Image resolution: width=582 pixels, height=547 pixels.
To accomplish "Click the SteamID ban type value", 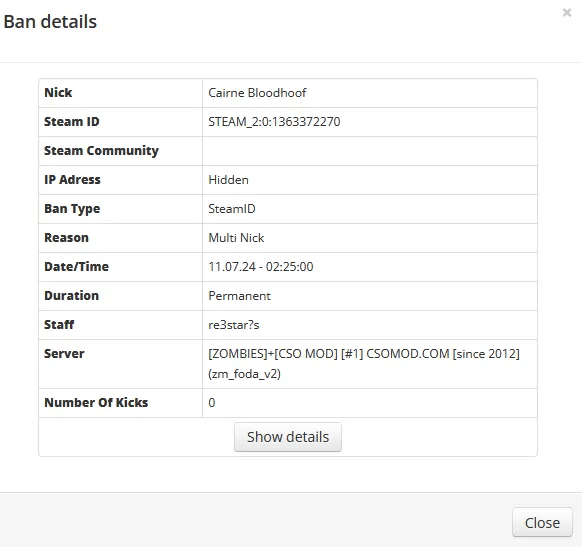I will point(232,209).
